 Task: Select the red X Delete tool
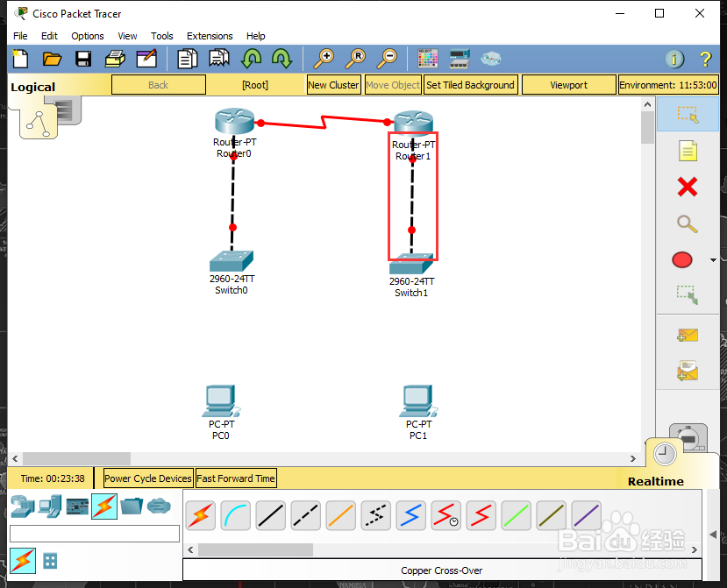pyautogui.click(x=688, y=188)
